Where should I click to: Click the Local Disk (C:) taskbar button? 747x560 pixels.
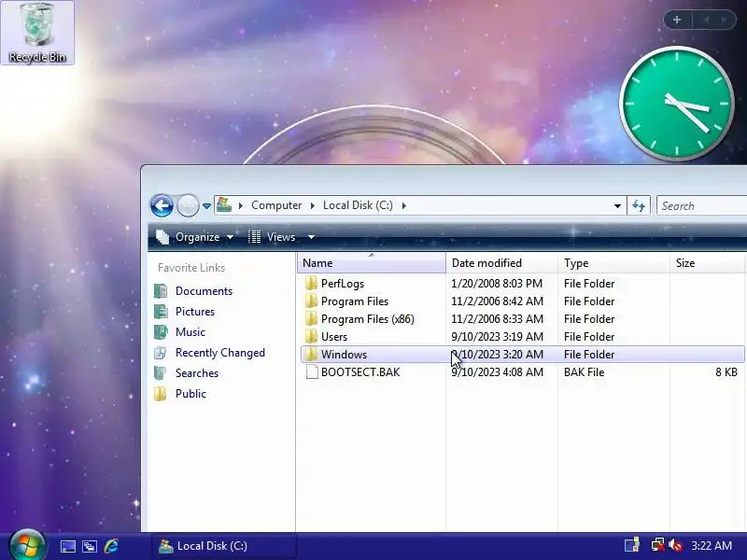click(x=224, y=546)
